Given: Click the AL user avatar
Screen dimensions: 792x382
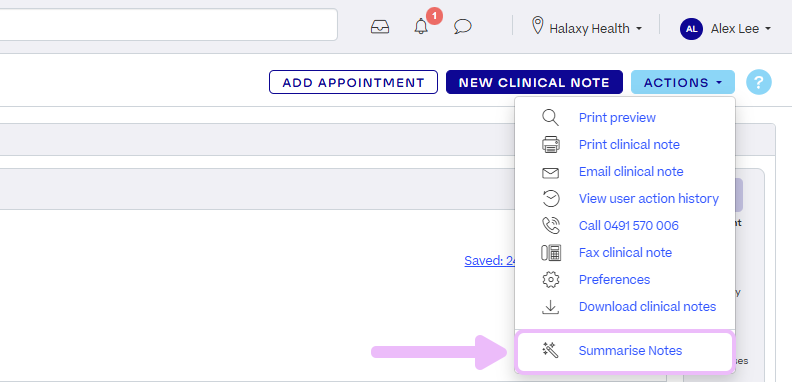Looking at the screenshot, I should coord(691,29).
